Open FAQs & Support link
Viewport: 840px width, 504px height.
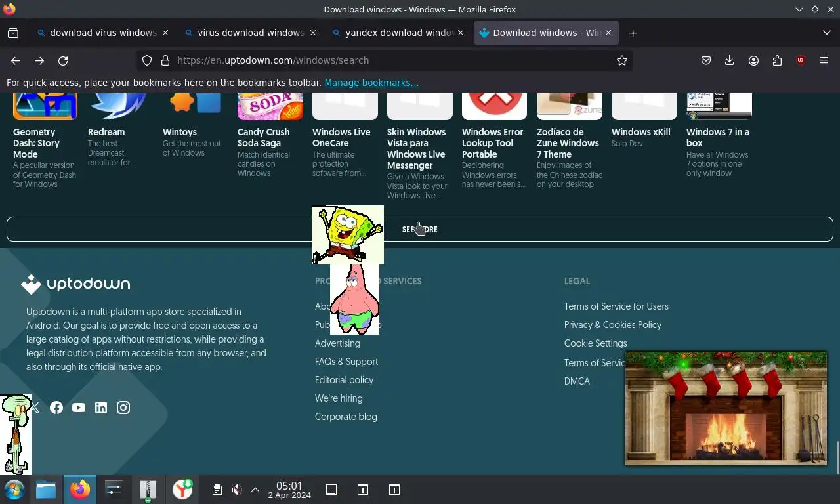coord(346,362)
